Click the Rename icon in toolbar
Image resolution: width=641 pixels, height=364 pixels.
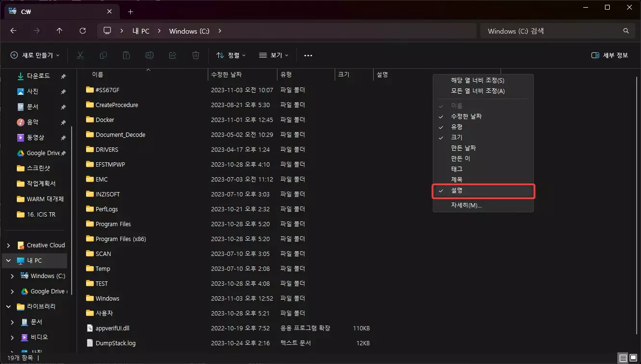(150, 55)
